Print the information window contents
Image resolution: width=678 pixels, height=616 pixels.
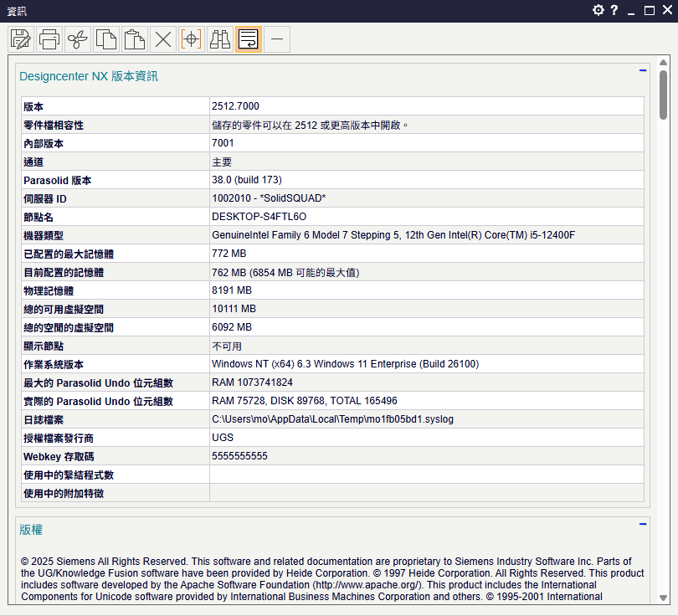tap(49, 39)
